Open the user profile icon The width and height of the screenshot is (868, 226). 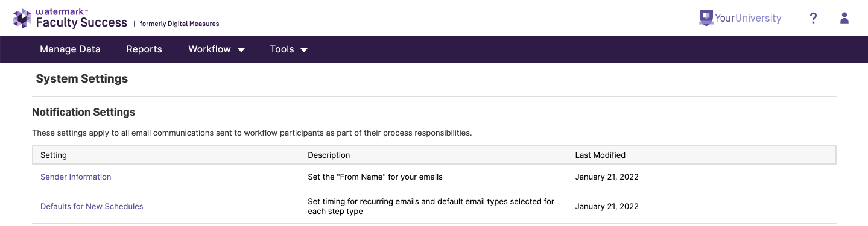click(844, 18)
